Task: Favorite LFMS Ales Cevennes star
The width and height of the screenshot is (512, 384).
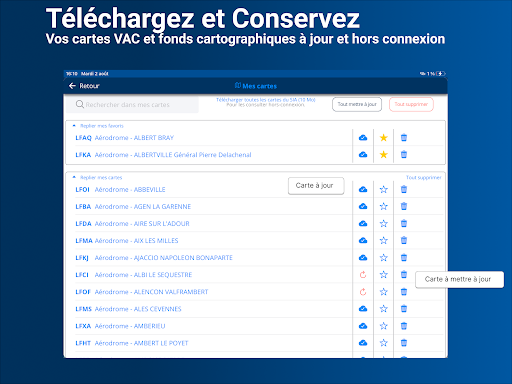Action: tap(384, 309)
